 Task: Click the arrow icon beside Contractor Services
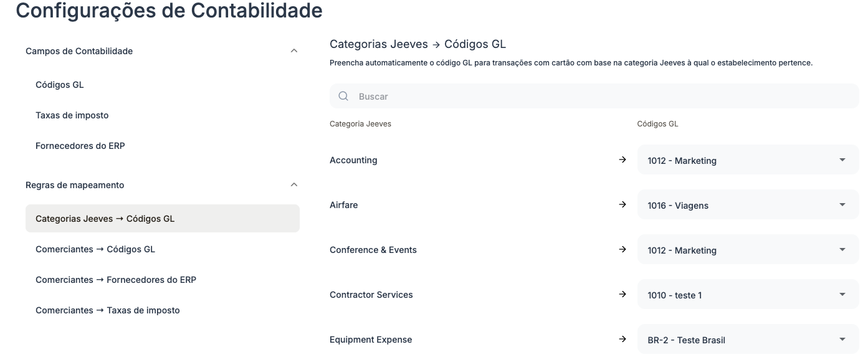click(x=622, y=295)
